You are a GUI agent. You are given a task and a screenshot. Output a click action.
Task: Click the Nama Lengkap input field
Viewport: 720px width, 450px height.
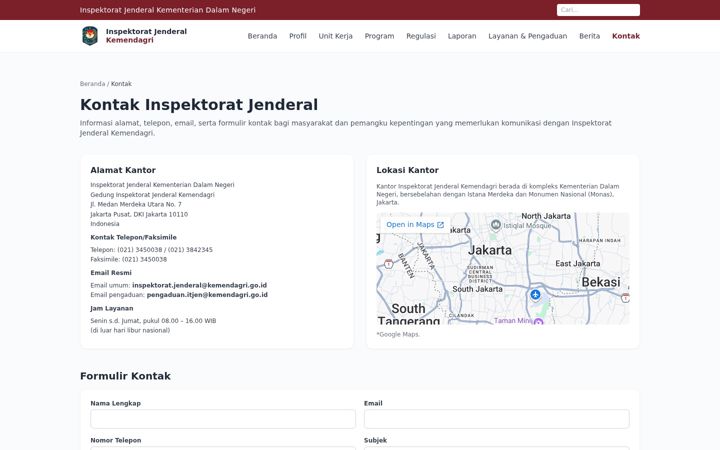point(223,419)
